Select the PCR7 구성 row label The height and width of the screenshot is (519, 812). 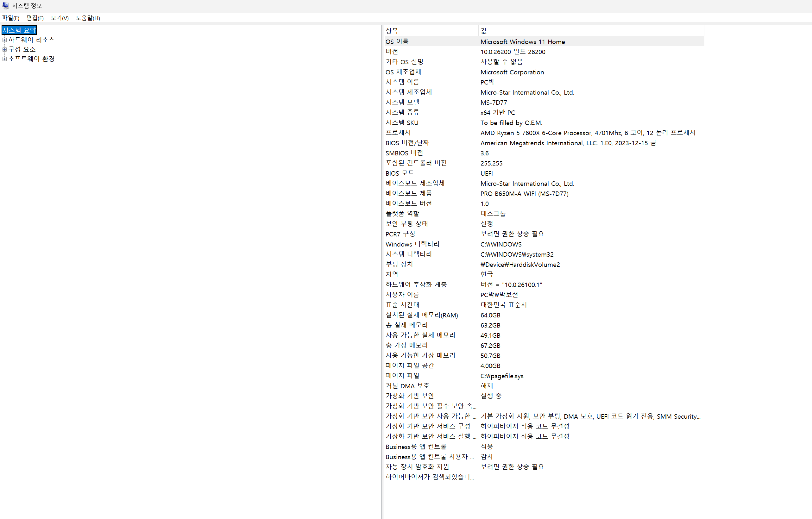click(400, 234)
